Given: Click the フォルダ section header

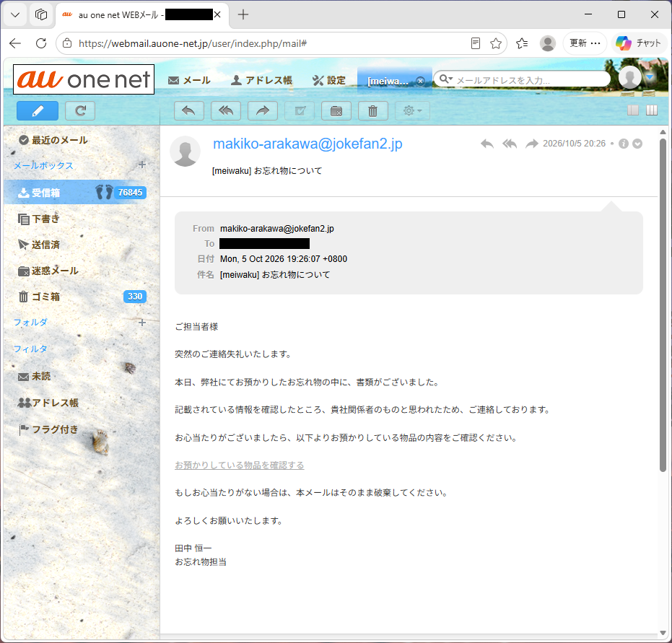Looking at the screenshot, I should [x=30, y=322].
